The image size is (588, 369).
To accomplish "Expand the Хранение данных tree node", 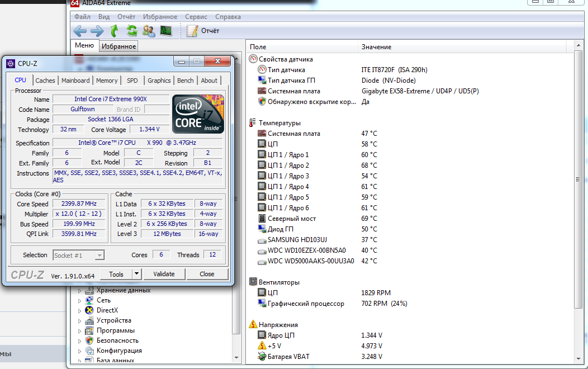I will pos(79,291).
